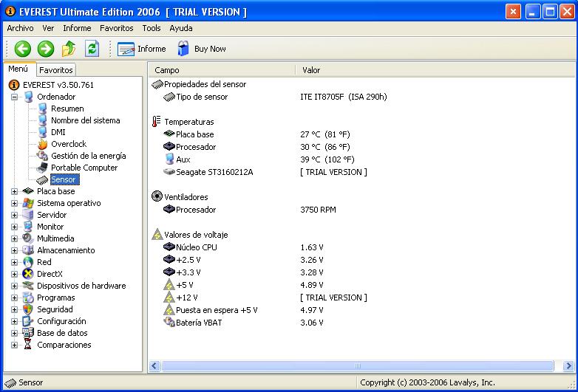Click the green Forward arrow icon

[x=46, y=49]
